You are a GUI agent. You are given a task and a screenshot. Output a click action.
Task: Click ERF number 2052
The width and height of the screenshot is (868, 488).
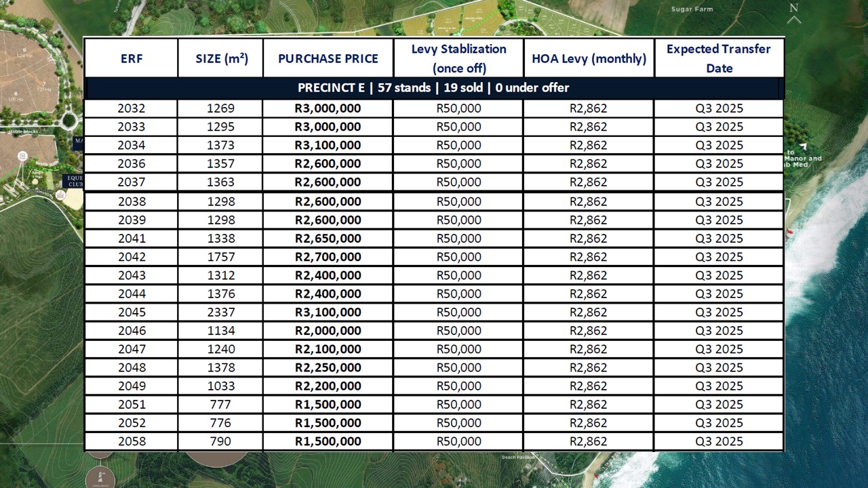click(x=132, y=423)
